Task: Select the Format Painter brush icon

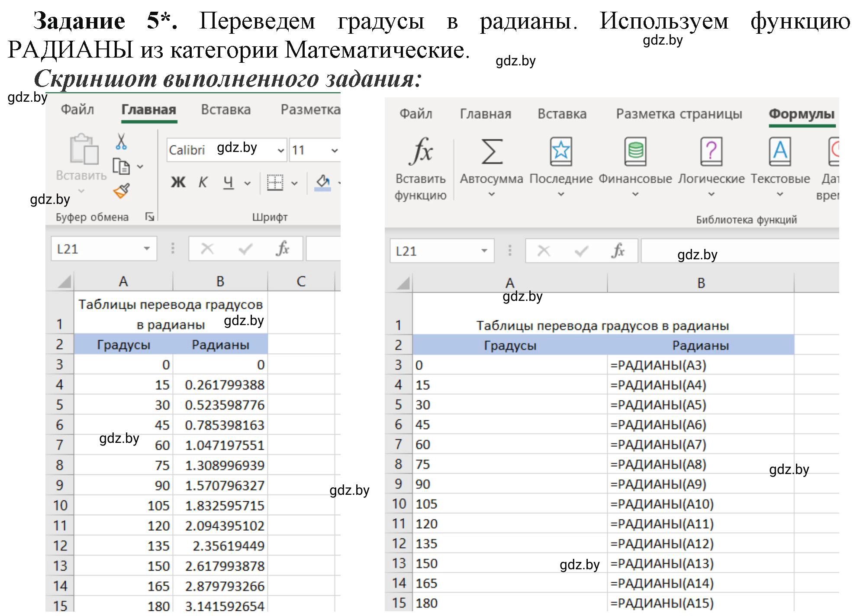Action: 122,191
